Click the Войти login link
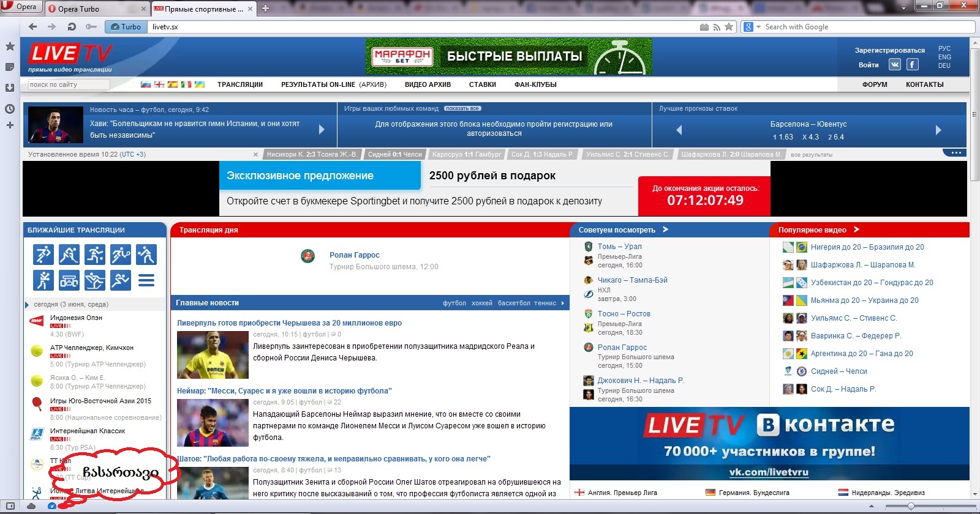Screen dimensions: 980x514 [x=869, y=65]
